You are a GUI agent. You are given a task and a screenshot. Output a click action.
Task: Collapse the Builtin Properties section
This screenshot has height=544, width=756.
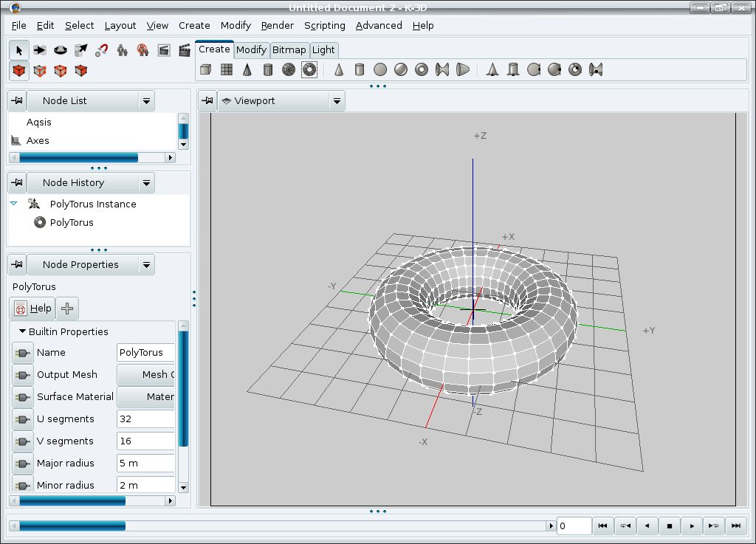(x=22, y=331)
